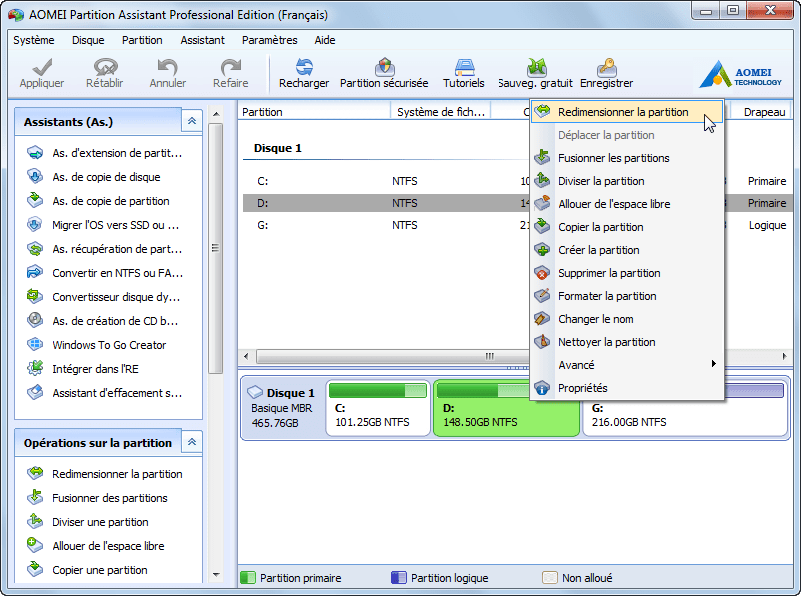
Task: Launch As. d'extension de partition wizard
Action: 105,153
